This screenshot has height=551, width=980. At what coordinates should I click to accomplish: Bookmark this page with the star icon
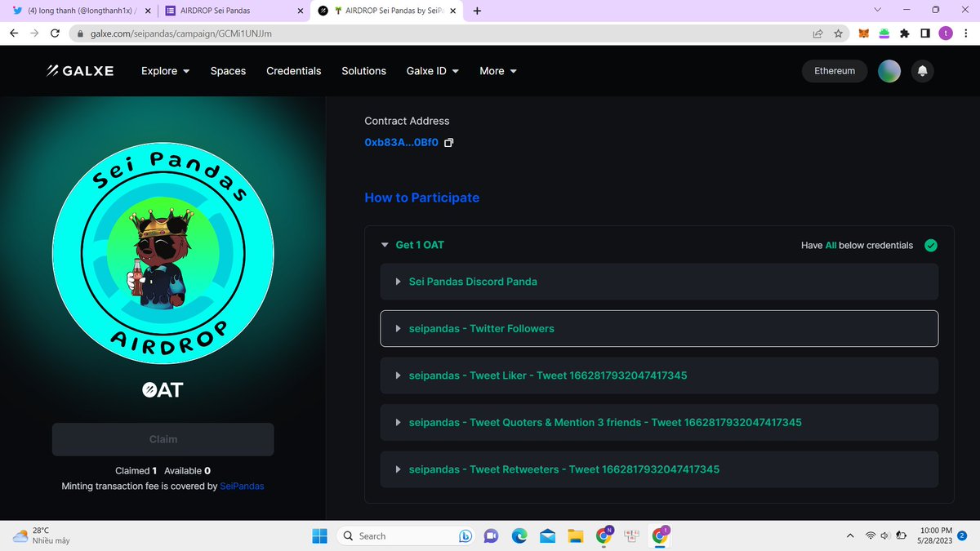[838, 33]
